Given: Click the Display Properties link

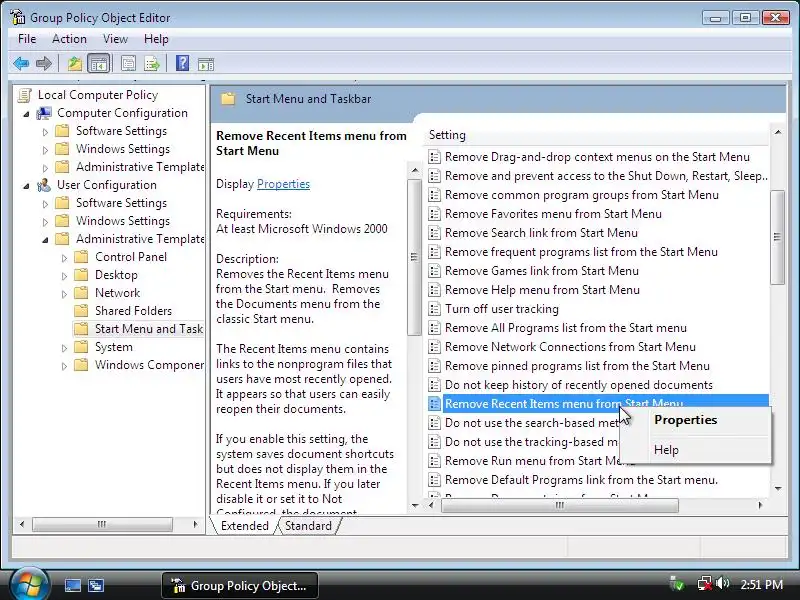Looking at the screenshot, I should coord(283,184).
